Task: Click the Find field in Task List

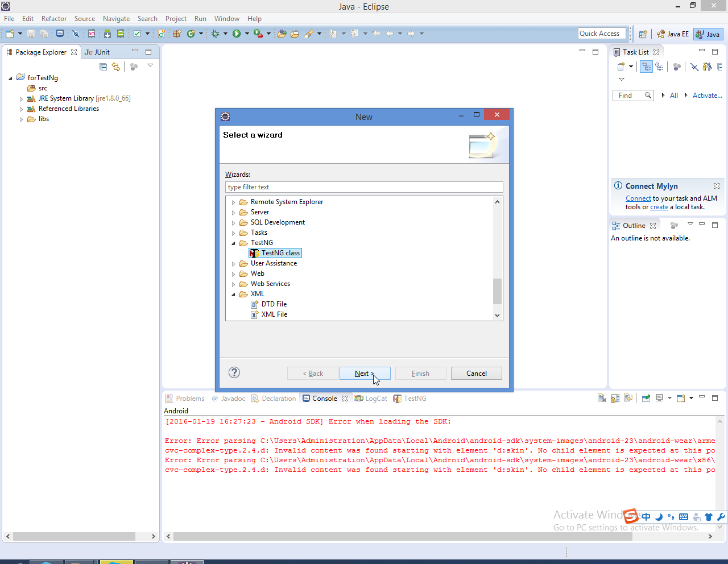Action: point(633,96)
